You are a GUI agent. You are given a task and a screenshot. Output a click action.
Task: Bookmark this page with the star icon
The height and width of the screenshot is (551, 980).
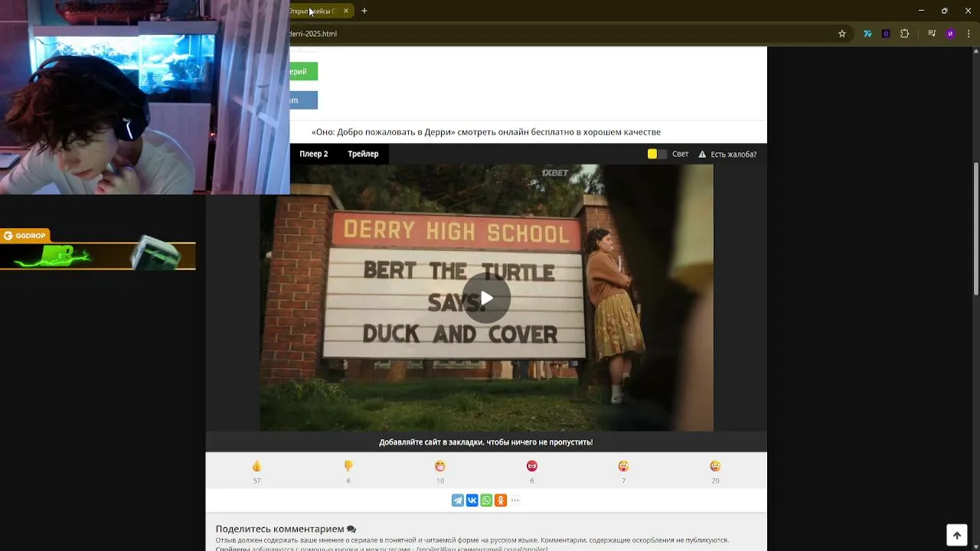pyautogui.click(x=842, y=34)
